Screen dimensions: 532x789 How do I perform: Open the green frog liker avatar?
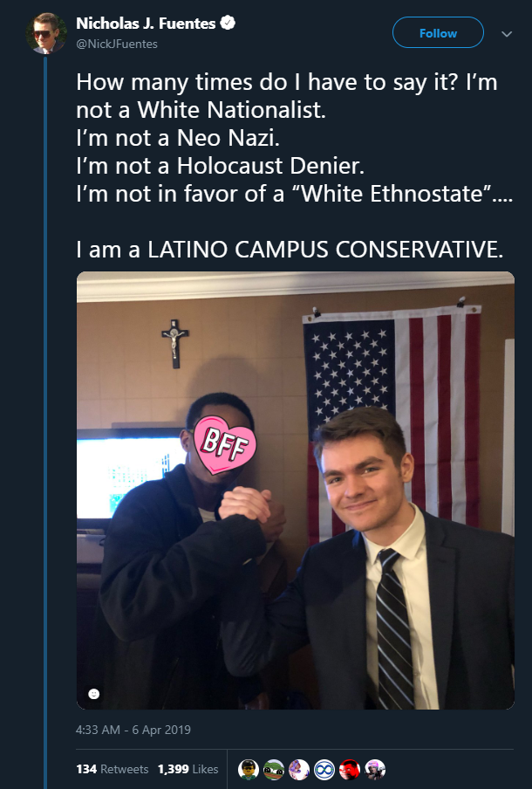[x=274, y=770]
